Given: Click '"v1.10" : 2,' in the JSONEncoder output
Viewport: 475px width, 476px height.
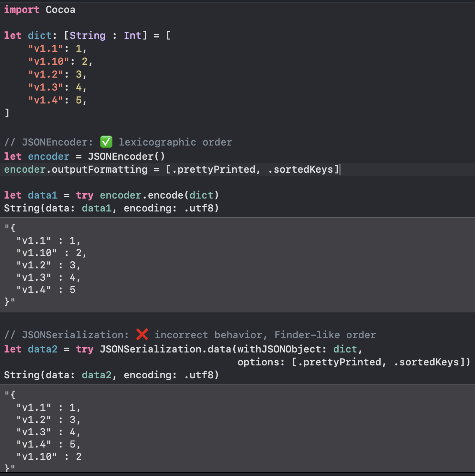Looking at the screenshot, I should pyautogui.click(x=51, y=253).
